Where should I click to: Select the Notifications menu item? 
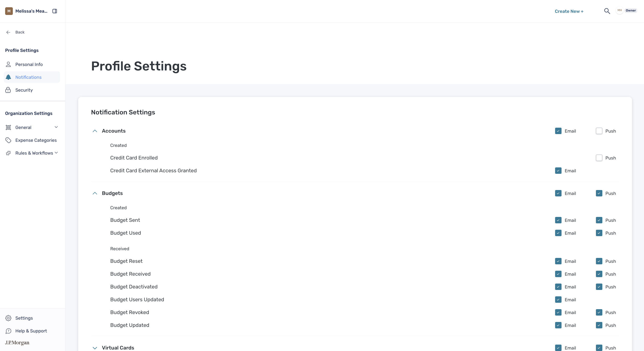(32, 77)
